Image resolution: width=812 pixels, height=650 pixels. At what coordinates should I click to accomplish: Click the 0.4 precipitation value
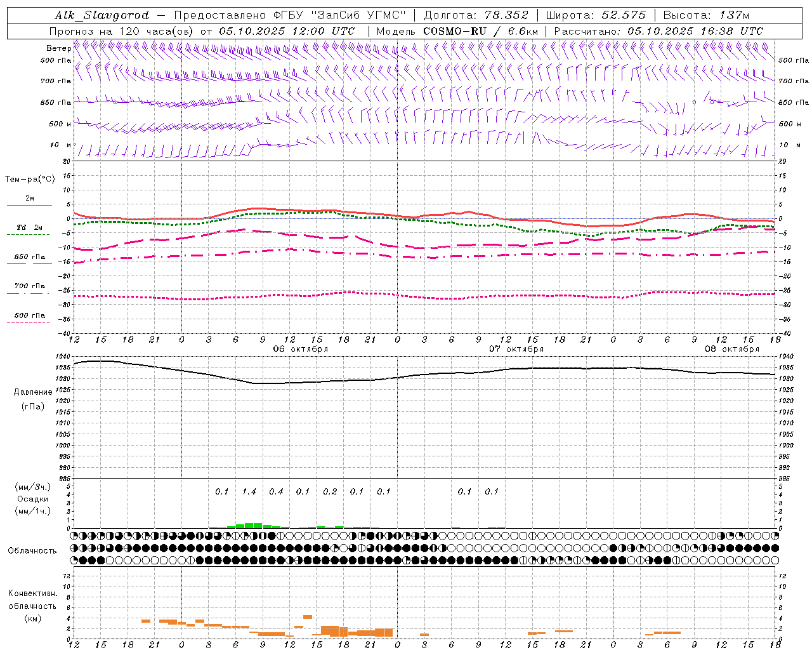[x=276, y=492]
